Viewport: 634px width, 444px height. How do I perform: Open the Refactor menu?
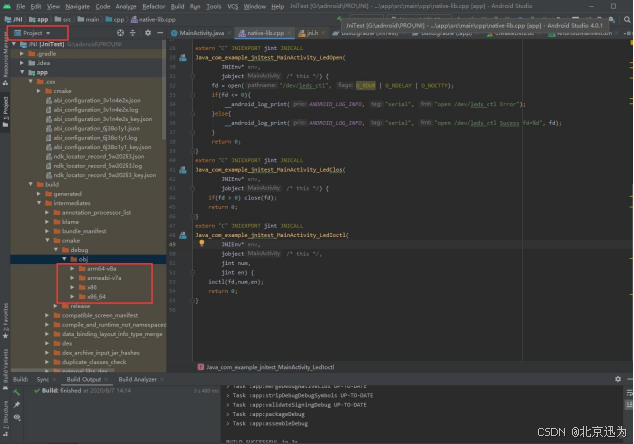(154, 6)
